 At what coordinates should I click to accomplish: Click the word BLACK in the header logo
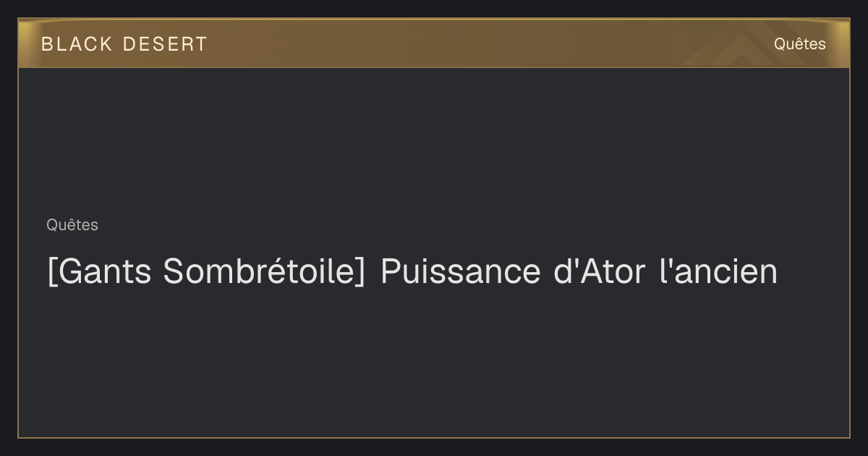click(77, 44)
